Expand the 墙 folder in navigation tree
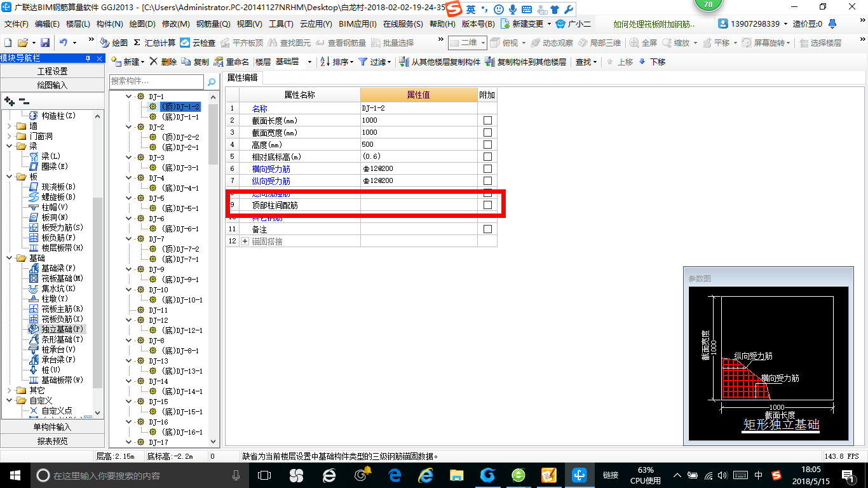Screen dimensions: 868x488 click(x=10, y=126)
